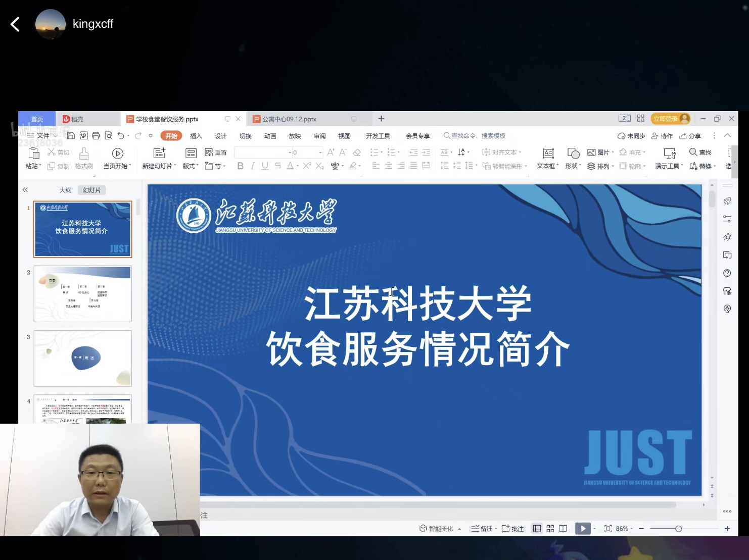Image resolution: width=749 pixels, height=560 pixels.
Task: Switch to the Animation (动画) ribbon tab
Action: (x=270, y=136)
